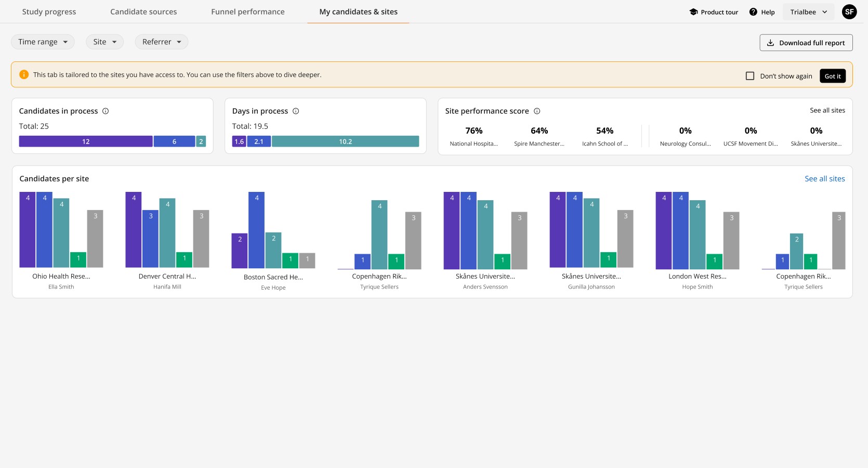This screenshot has width=868, height=468.
Task: Click info icon beside Site performance score
Action: click(537, 111)
